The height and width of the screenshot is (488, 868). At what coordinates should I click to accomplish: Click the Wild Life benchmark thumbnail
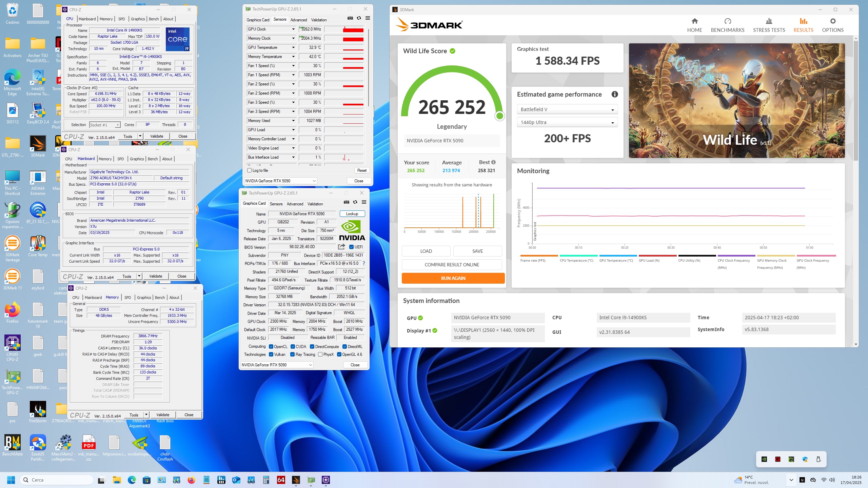[736, 100]
